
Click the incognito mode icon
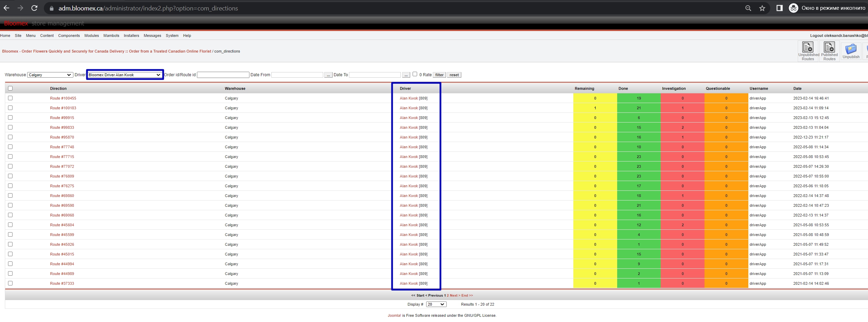point(793,8)
